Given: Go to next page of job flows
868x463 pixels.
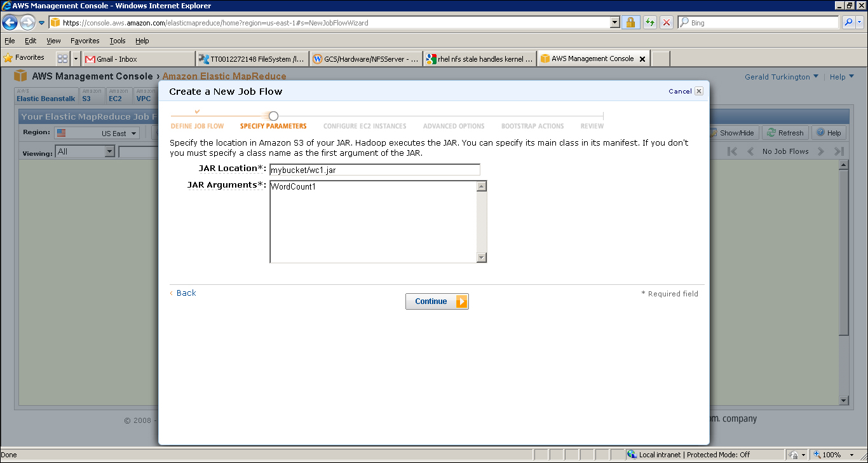Looking at the screenshot, I should [821, 151].
